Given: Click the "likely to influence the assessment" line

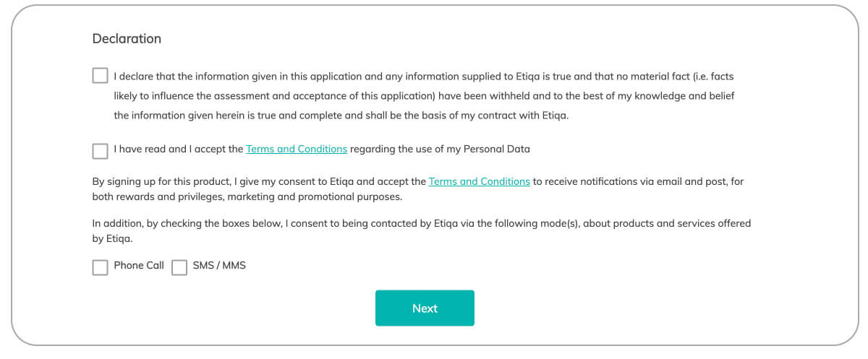Looking at the screenshot, I should [x=425, y=95].
